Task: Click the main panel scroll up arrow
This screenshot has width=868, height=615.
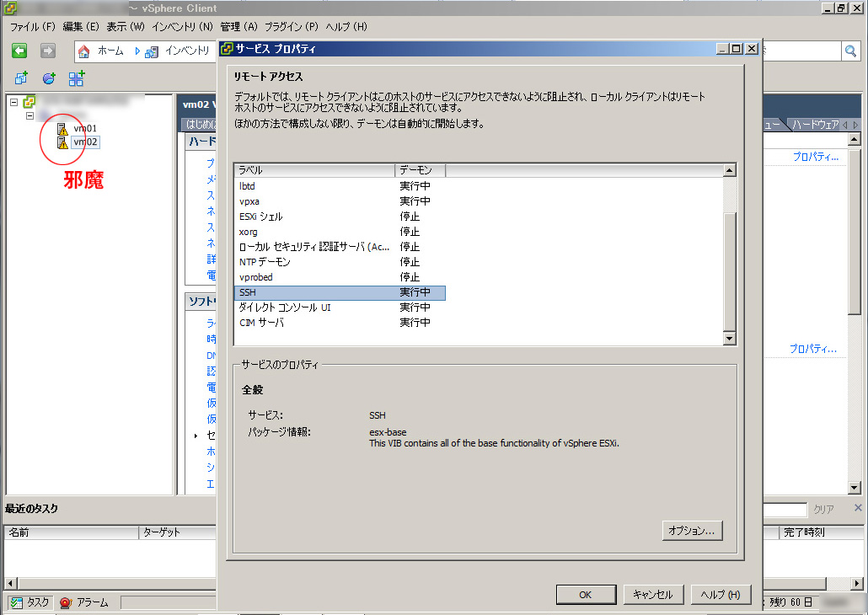Action: pyautogui.click(x=855, y=140)
